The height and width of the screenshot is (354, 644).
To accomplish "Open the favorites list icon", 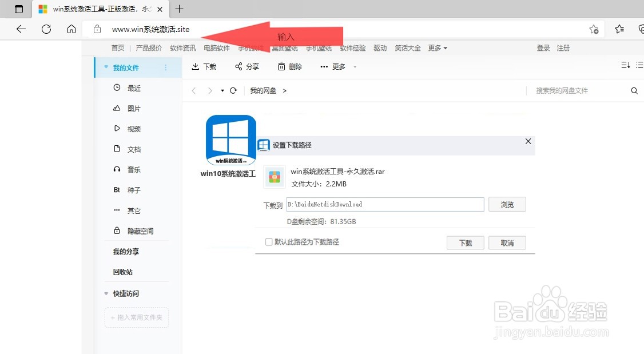I will pyautogui.click(x=619, y=29).
